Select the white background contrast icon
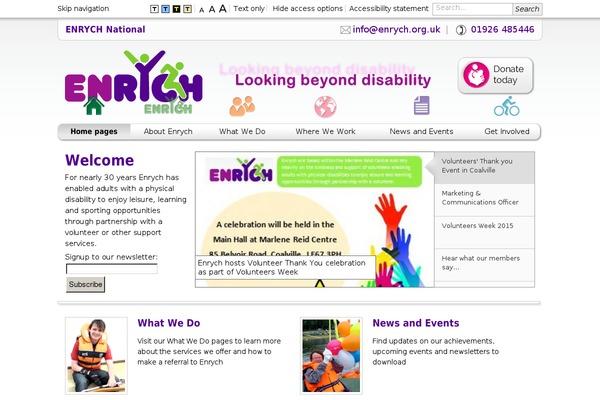 click(154, 9)
